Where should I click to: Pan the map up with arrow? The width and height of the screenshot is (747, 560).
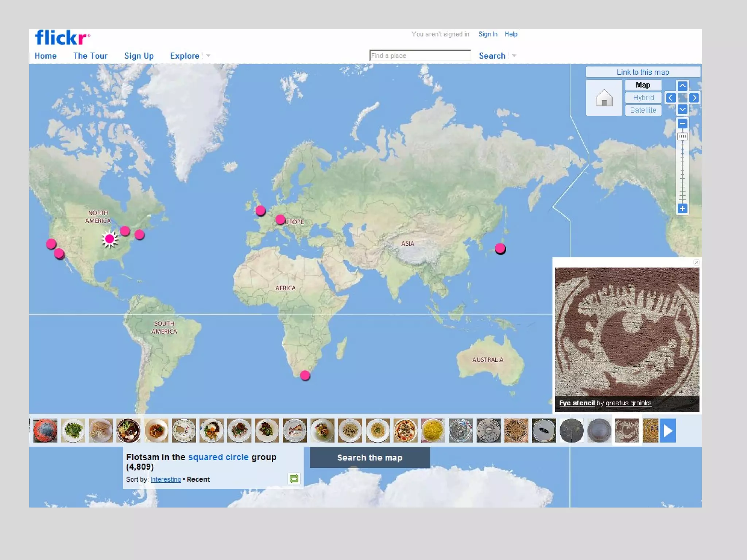click(682, 86)
